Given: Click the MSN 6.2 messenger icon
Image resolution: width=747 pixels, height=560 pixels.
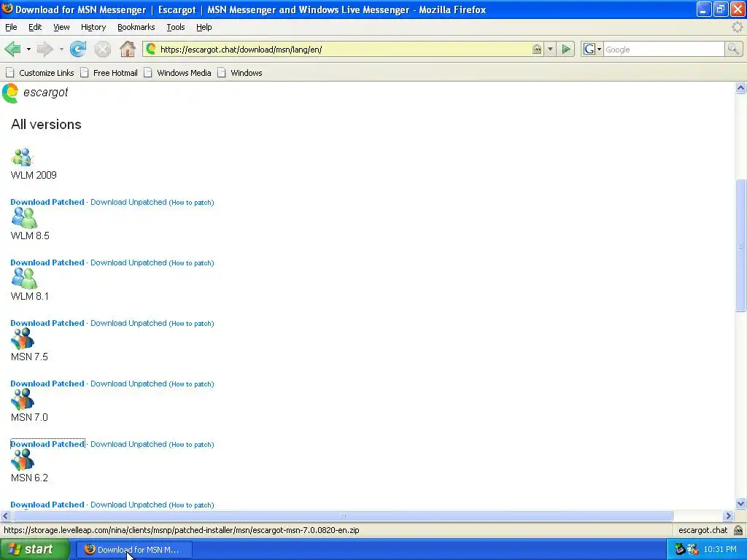Looking at the screenshot, I should tap(23, 460).
